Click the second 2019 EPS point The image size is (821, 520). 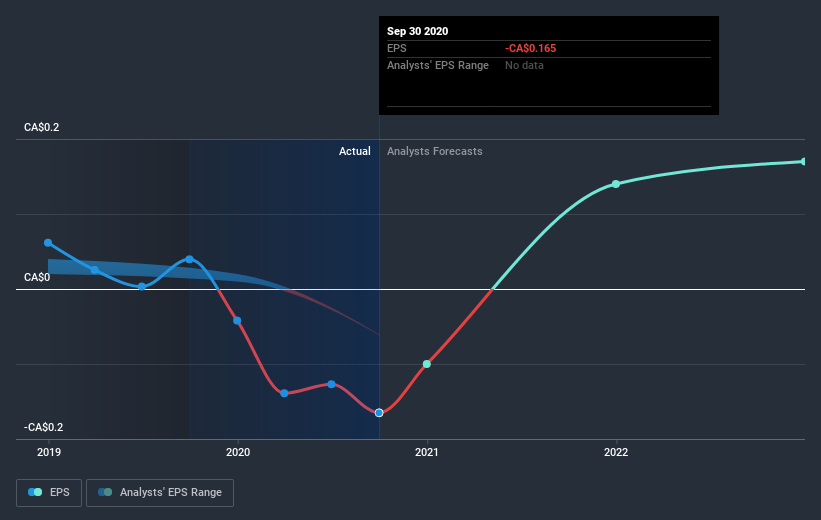click(95, 270)
